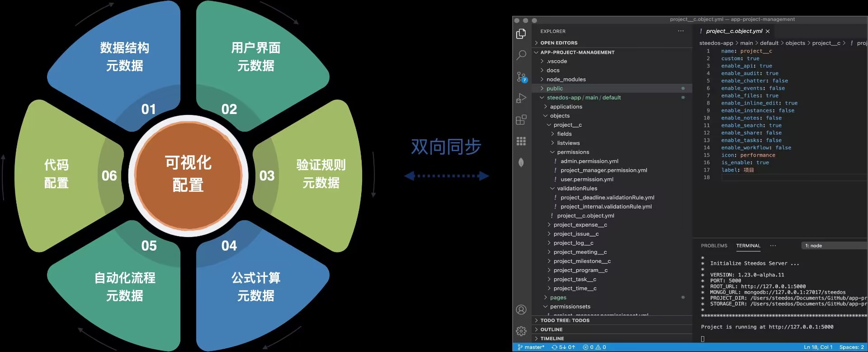Expand the pages folder
868x352 pixels.
point(612,297)
